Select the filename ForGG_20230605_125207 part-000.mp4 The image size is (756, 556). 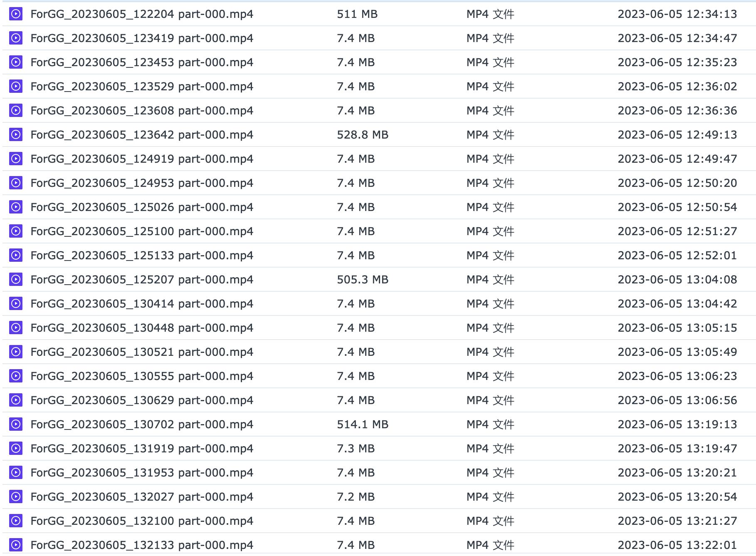(141, 279)
